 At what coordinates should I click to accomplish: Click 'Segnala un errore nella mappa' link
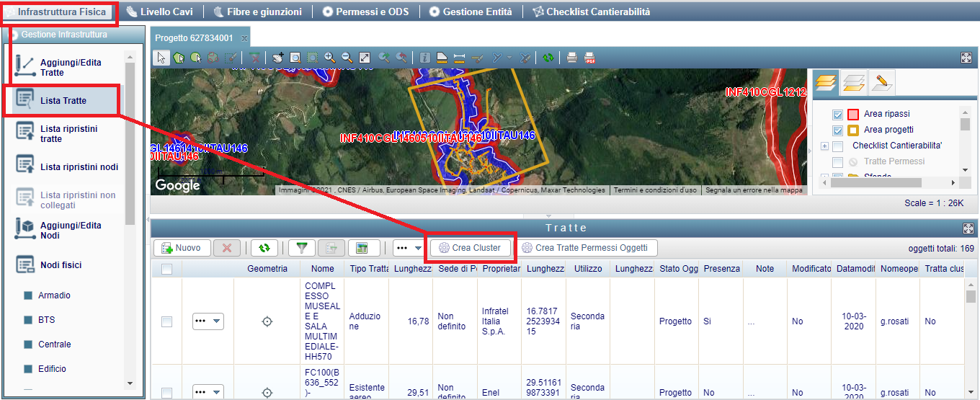754,190
